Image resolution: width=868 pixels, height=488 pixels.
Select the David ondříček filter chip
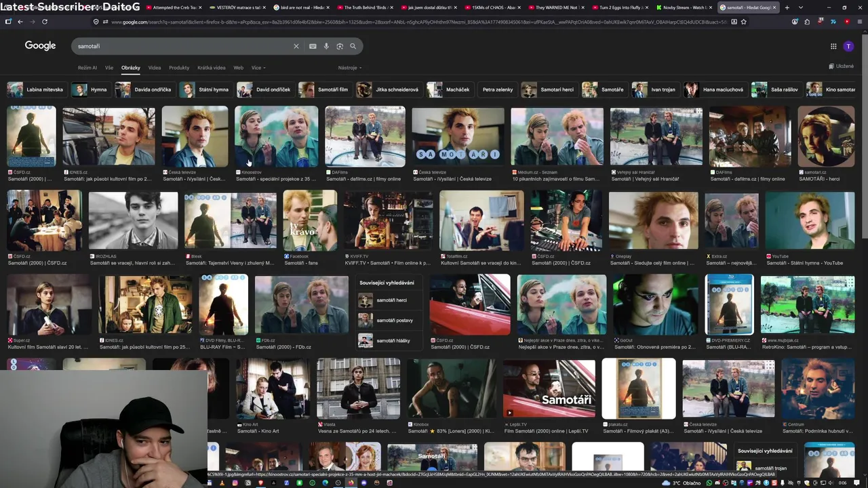(265, 89)
